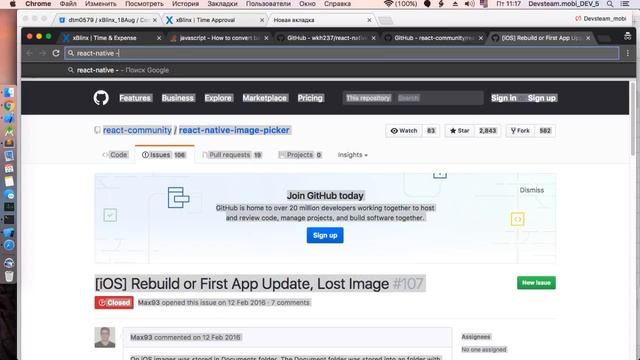Screen dimensions: 640x360
Task: Open the Apple menu
Action: click(x=12, y=4)
